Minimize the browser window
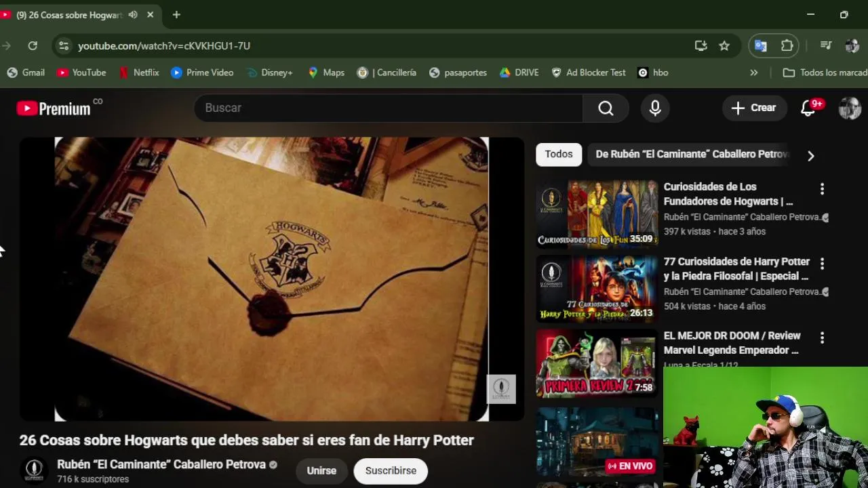Viewport: 868px width, 488px height. (x=811, y=15)
